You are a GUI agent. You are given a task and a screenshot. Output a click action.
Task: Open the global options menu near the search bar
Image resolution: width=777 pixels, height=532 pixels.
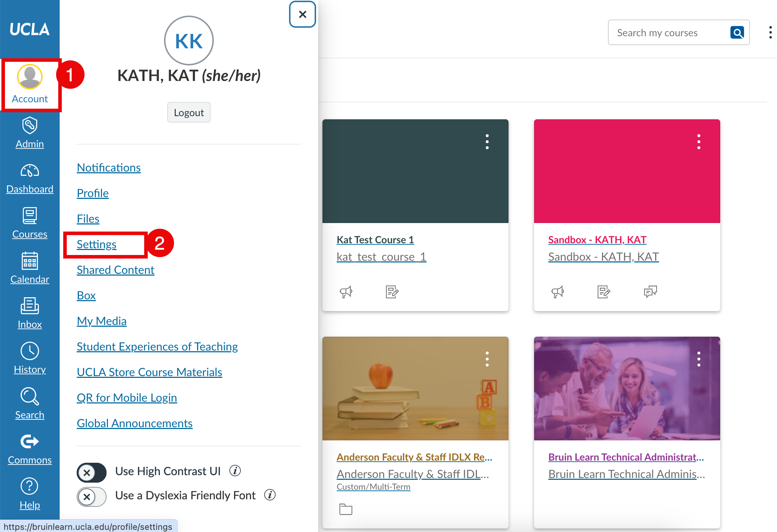770,32
